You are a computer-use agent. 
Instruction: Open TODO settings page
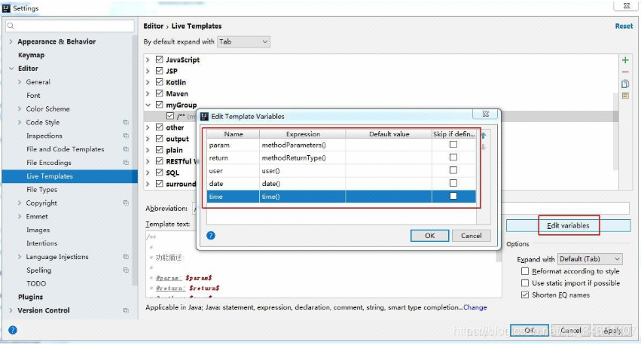(x=36, y=283)
